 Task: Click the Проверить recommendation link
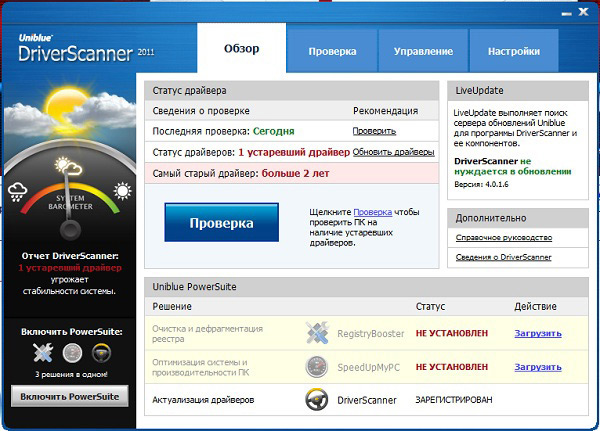[374, 131]
